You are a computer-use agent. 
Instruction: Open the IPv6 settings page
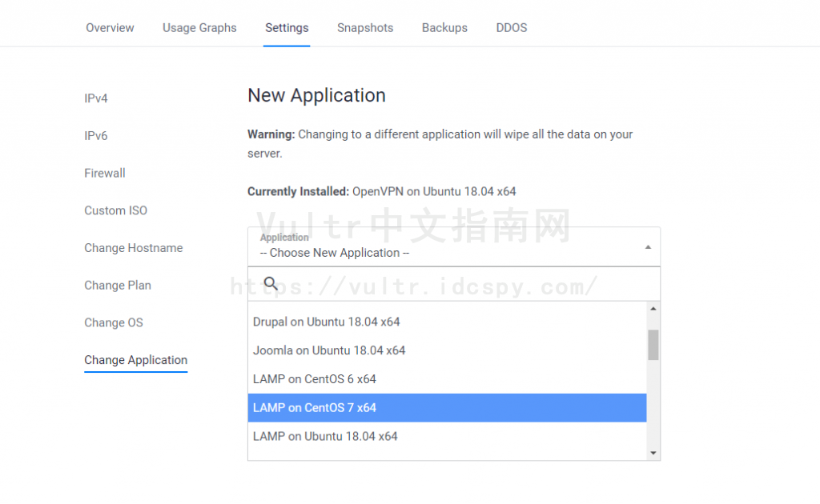click(x=95, y=135)
